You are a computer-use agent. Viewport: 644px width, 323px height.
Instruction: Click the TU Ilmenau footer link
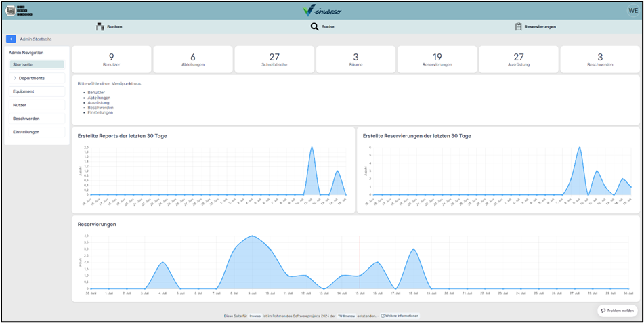(x=346, y=316)
